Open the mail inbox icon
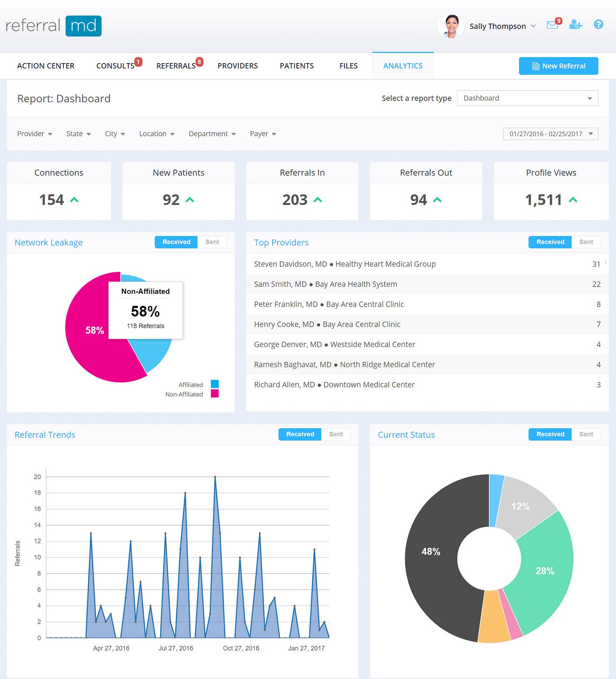This screenshot has width=616, height=679. (552, 25)
